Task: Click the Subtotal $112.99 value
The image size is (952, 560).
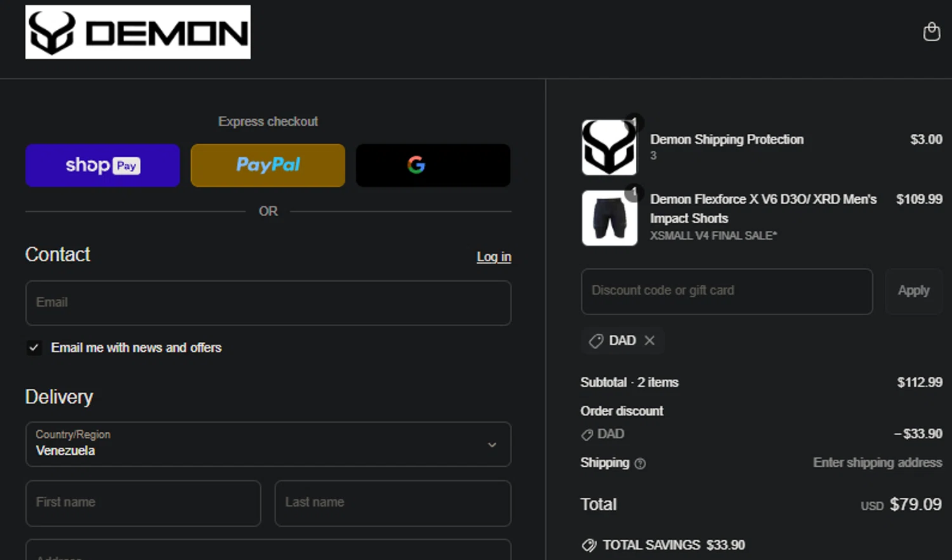Action: [920, 382]
